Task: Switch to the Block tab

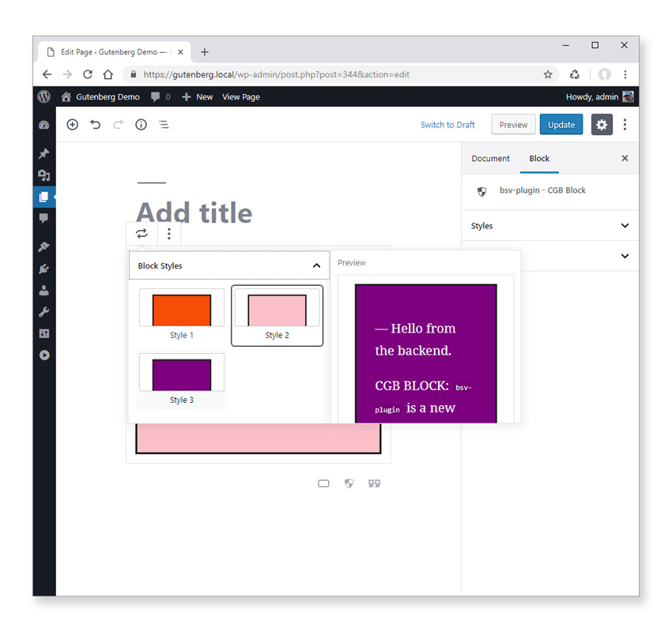Action: click(x=539, y=158)
